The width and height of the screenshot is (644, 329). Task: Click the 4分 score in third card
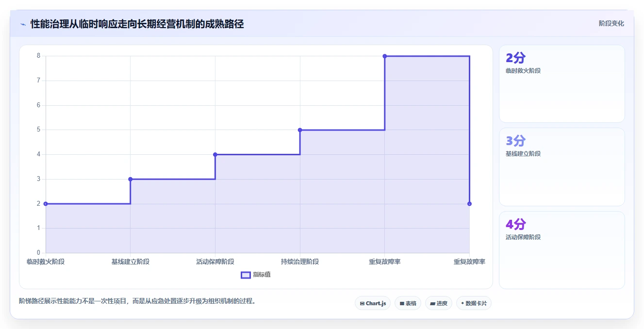(x=515, y=225)
